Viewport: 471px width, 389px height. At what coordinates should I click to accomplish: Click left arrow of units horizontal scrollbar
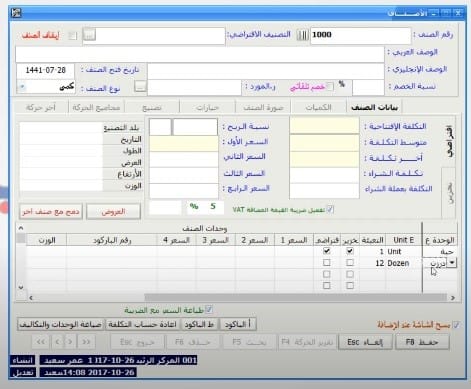31,298
